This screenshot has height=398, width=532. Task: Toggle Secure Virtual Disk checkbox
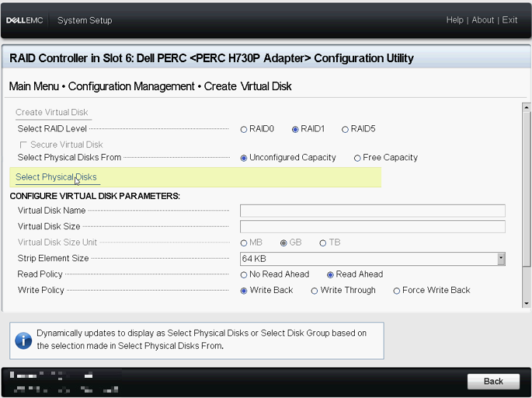coord(23,145)
